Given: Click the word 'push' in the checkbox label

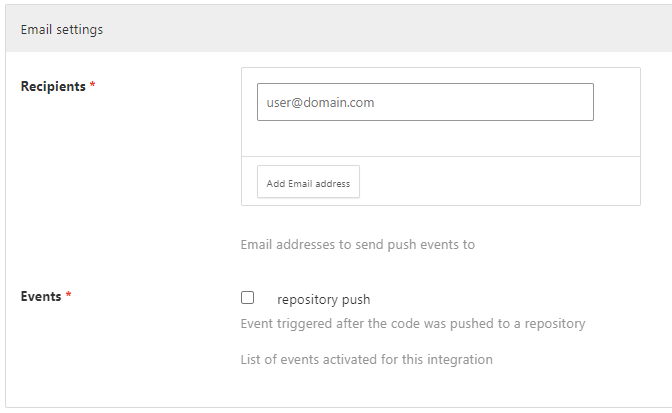Looking at the screenshot, I should (355, 299).
